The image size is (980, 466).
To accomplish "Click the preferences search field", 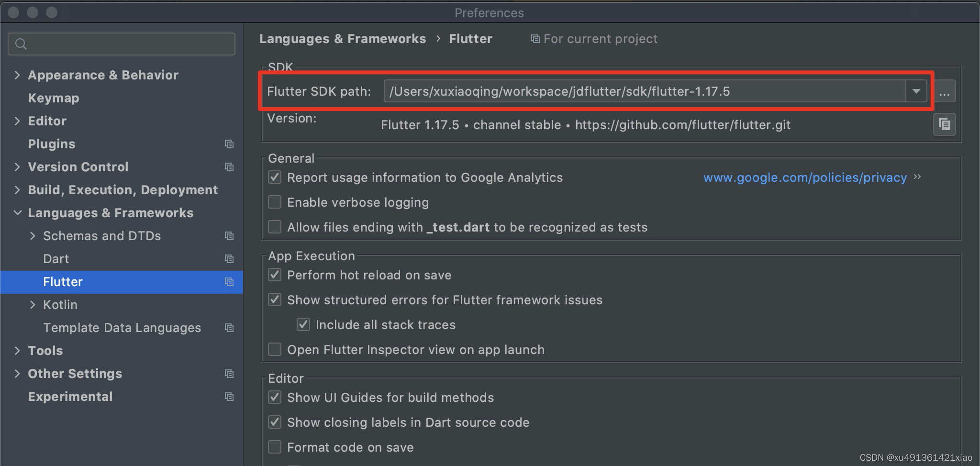I will pyautogui.click(x=122, y=44).
